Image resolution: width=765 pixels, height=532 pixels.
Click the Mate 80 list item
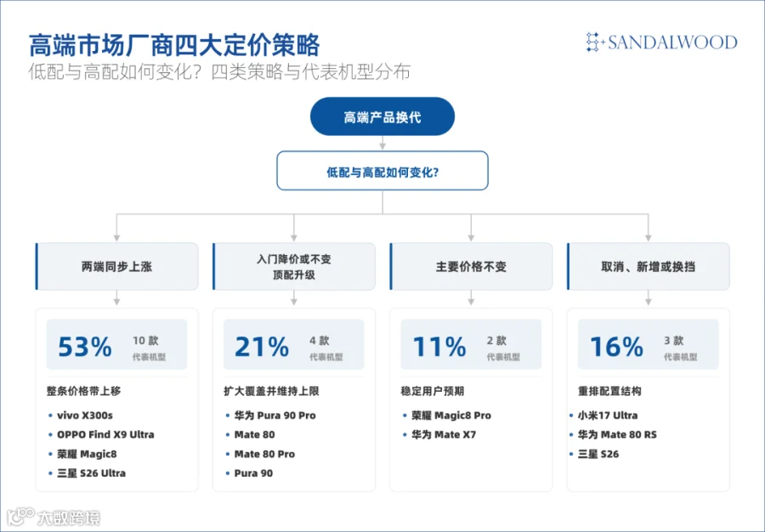point(254,434)
